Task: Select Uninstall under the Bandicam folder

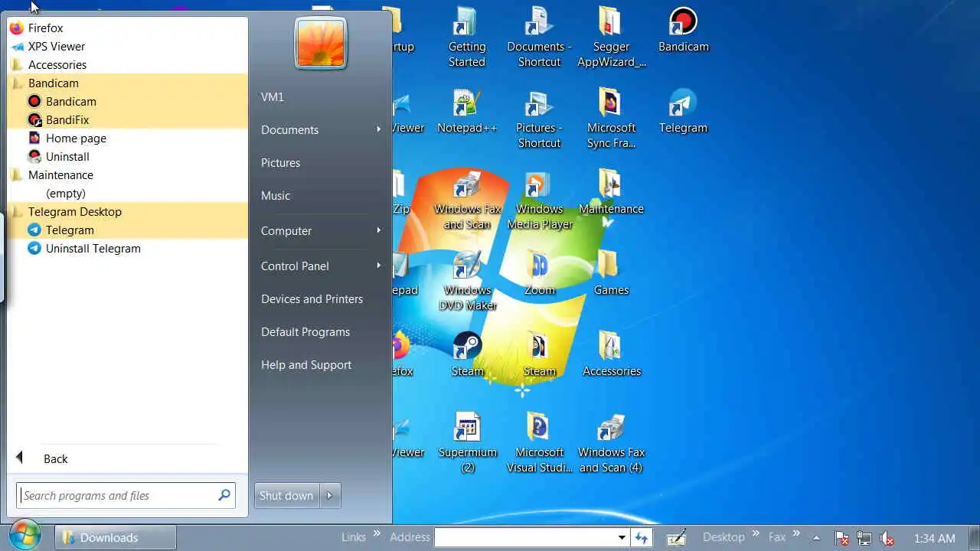Action: (127, 157)
